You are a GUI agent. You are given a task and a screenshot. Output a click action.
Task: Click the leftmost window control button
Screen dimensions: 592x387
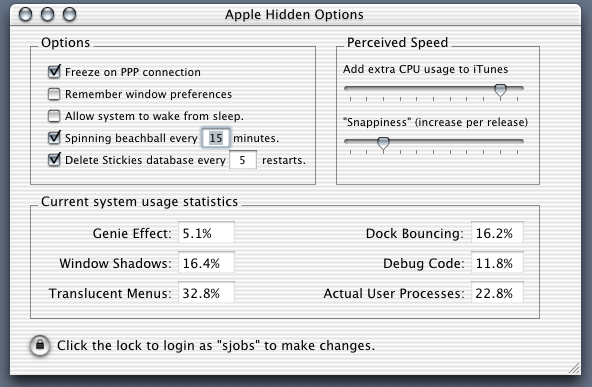pos(25,14)
